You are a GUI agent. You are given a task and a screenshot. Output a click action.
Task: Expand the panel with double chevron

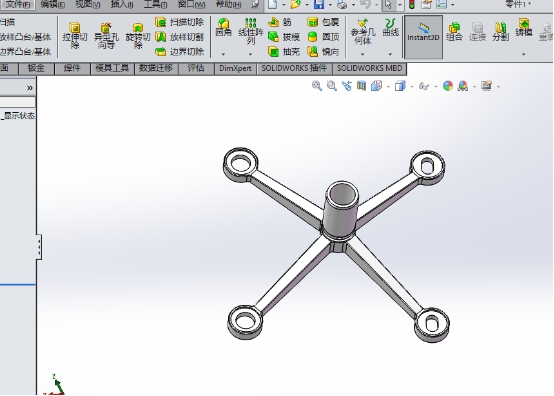(30, 88)
